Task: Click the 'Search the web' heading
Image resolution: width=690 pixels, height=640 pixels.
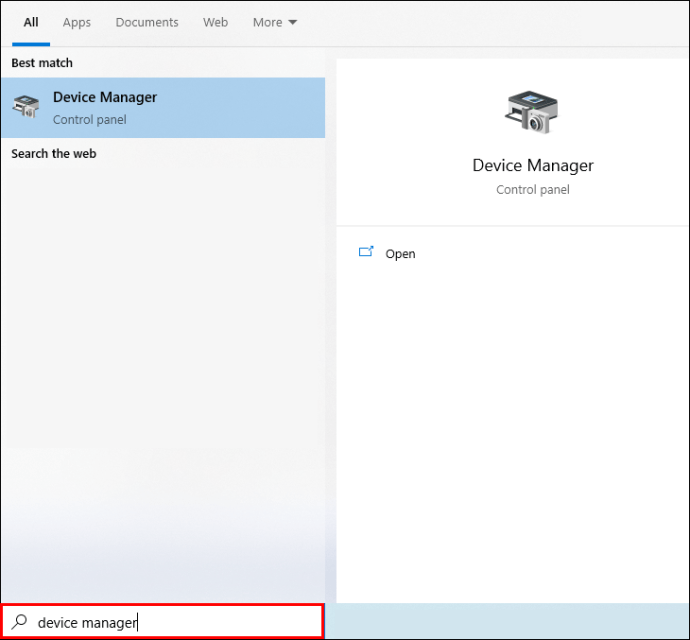Action: point(54,154)
